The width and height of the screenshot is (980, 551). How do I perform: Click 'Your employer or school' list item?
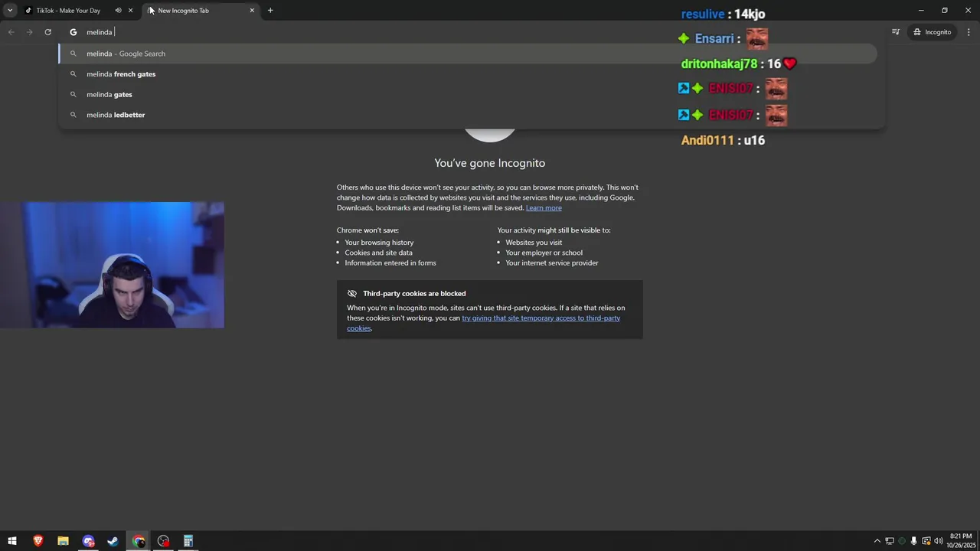click(x=544, y=253)
